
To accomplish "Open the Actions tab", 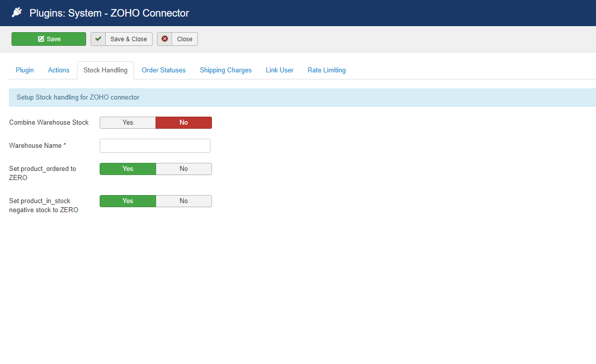I will pyautogui.click(x=58, y=70).
